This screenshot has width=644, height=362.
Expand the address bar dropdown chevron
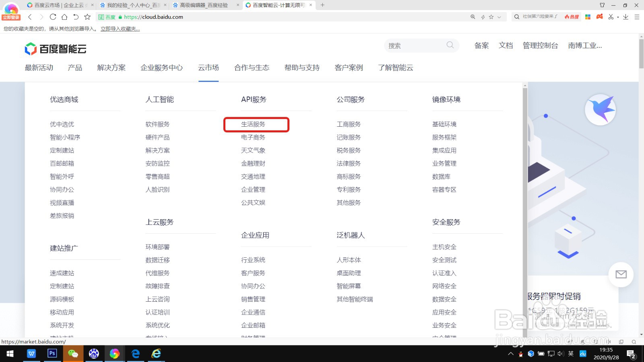click(499, 17)
